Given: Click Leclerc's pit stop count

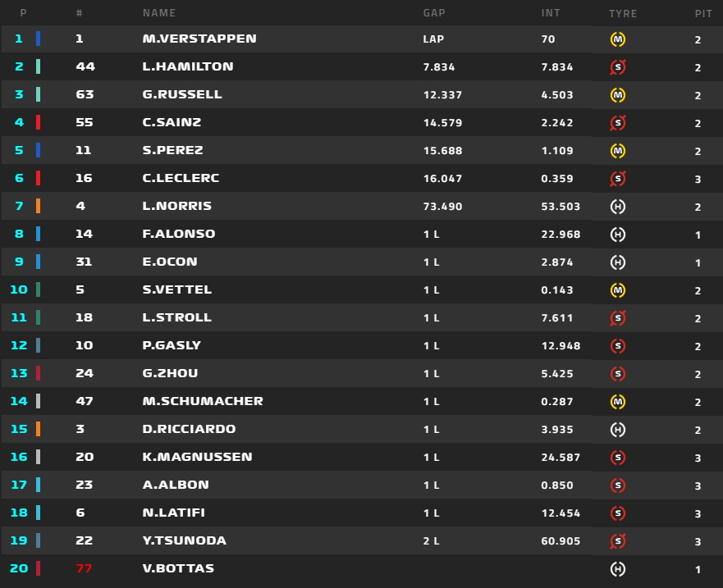Looking at the screenshot, I should click(x=698, y=179).
